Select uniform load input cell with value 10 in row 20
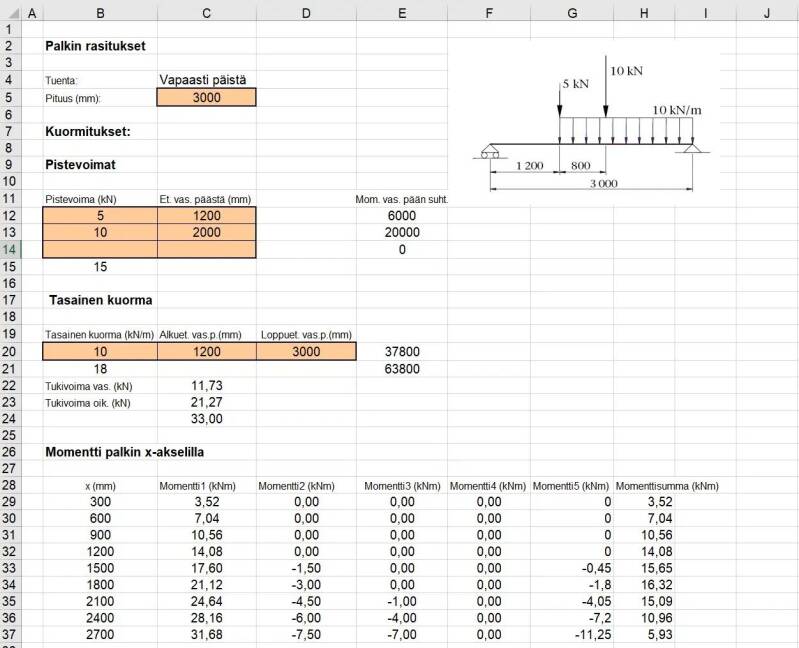This screenshot has height=648, width=799. tap(100, 352)
